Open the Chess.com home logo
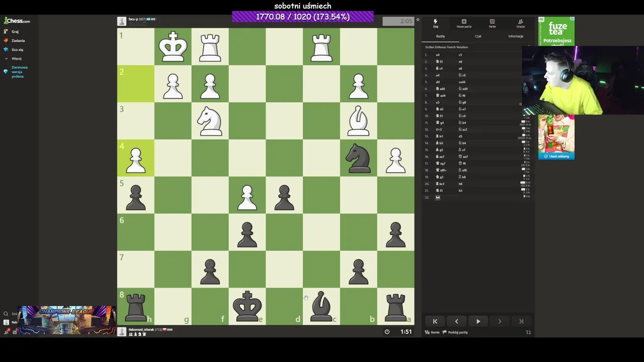The image size is (644, 362). pyautogui.click(x=17, y=21)
